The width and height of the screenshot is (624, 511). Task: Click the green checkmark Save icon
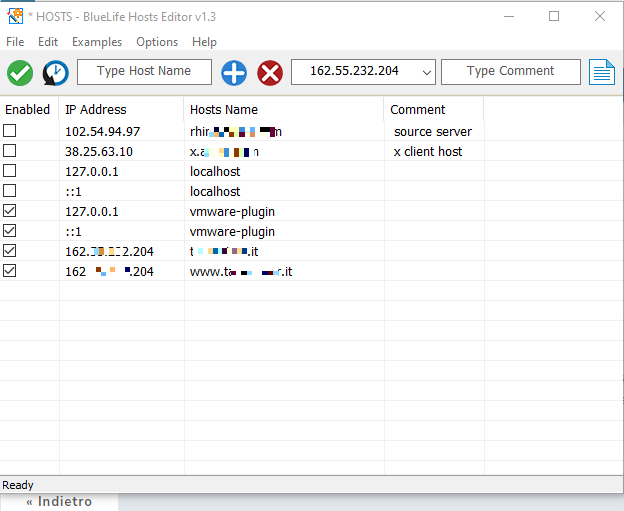tap(20, 73)
